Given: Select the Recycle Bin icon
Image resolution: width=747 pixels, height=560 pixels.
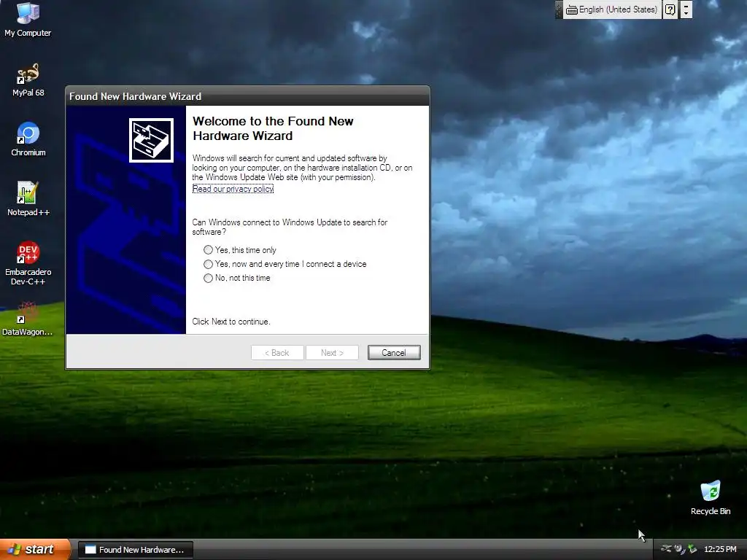Looking at the screenshot, I should pos(711,498).
